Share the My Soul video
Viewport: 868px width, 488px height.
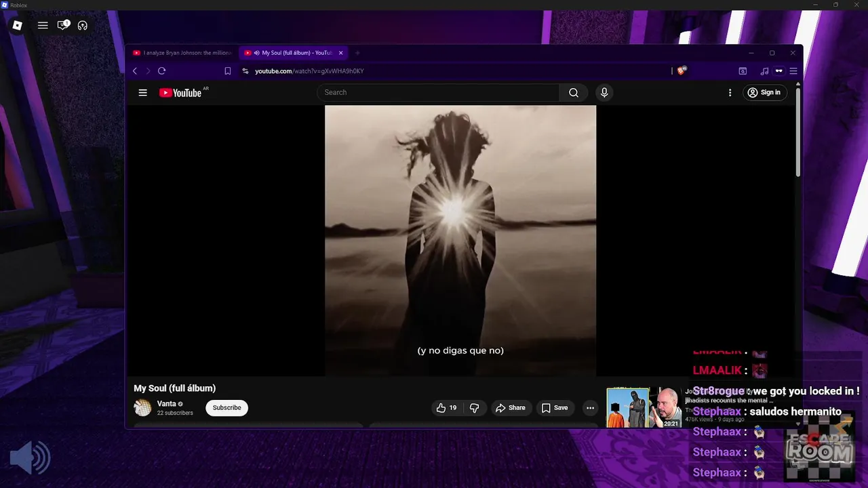[x=510, y=408]
